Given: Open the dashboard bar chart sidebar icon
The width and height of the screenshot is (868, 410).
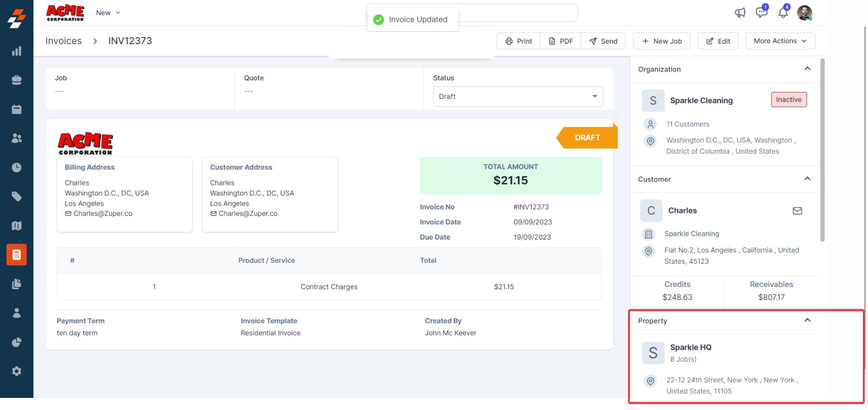Looking at the screenshot, I should 17,51.
